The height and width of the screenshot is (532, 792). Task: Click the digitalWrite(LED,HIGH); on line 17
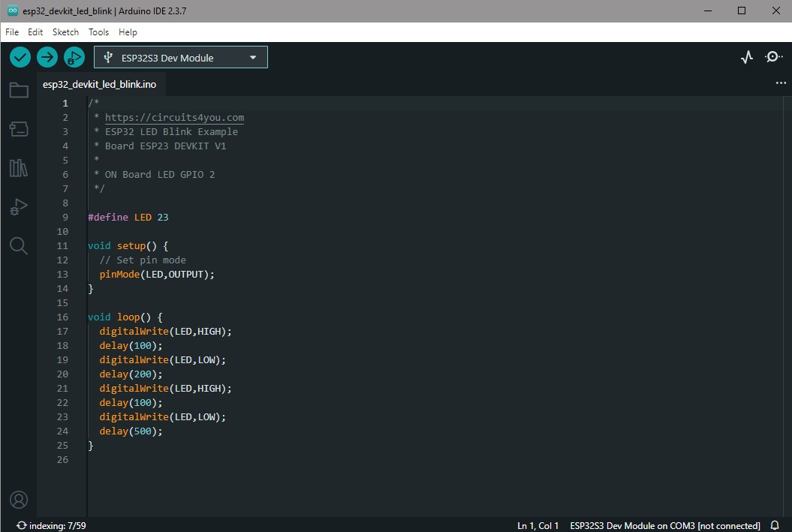pos(165,331)
